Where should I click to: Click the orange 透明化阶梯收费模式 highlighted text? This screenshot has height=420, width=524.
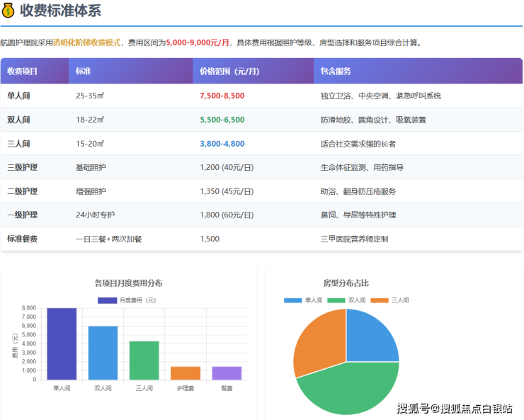click(x=86, y=42)
